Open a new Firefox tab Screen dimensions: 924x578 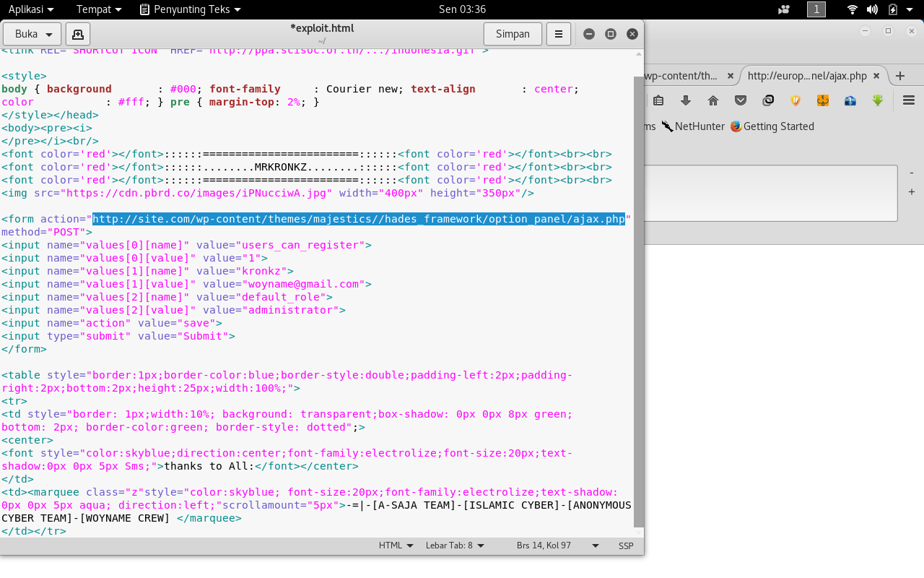click(x=899, y=76)
